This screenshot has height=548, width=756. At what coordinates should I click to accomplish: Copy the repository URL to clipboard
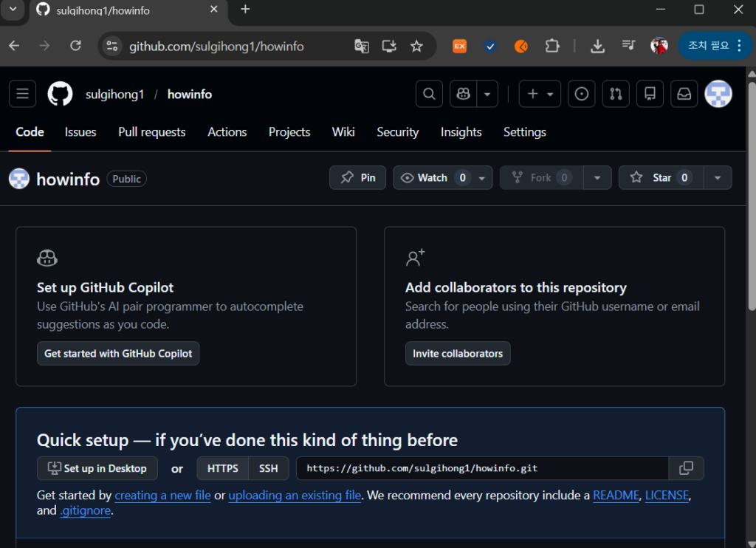point(686,468)
